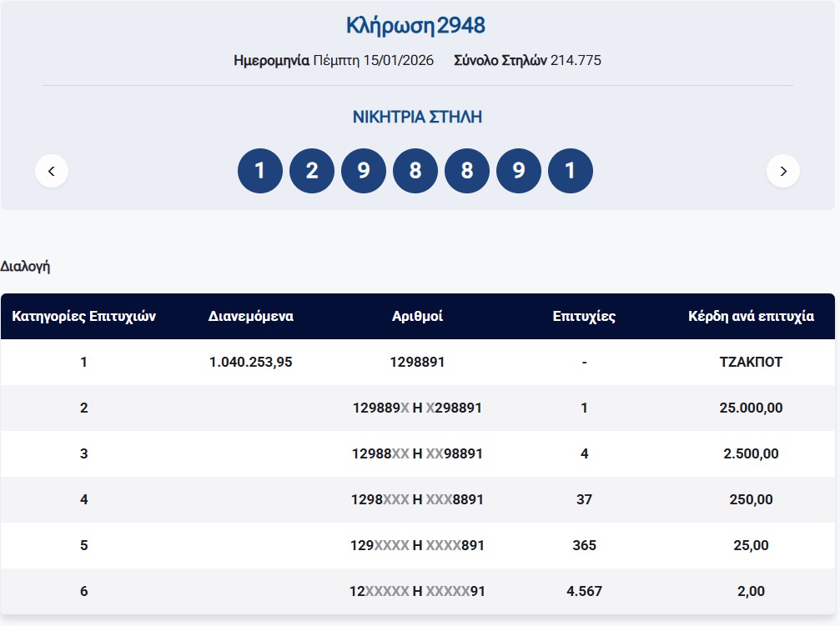
Task: Click the 12XXXXX H XXXXX91 number pattern
Action: pyautogui.click(x=417, y=591)
